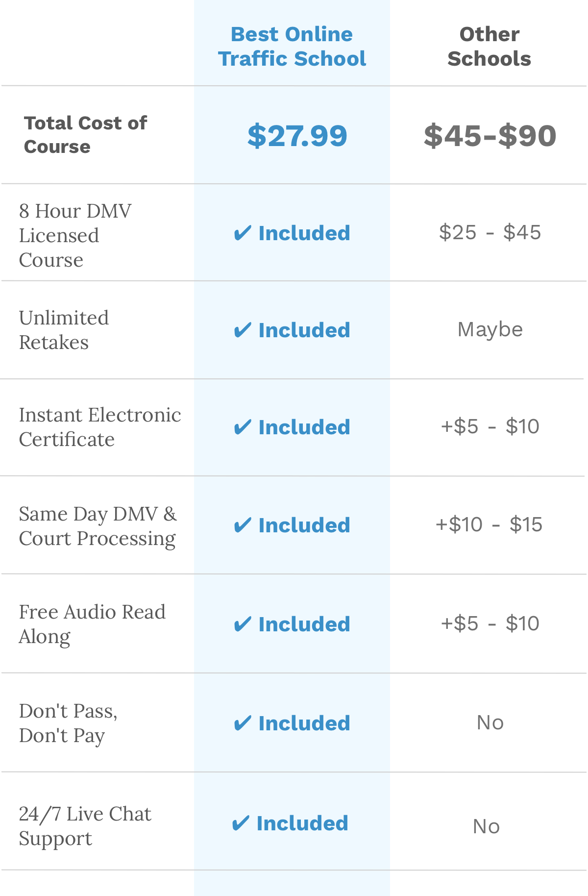Click the checkmark for 24/7 Live Chat Support
The width and height of the screenshot is (588, 896).
pos(241,823)
